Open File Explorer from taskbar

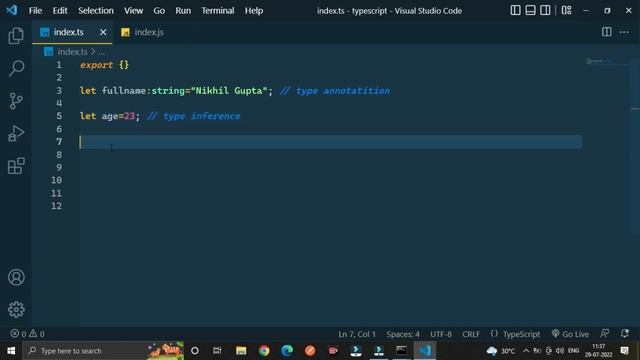(241, 351)
